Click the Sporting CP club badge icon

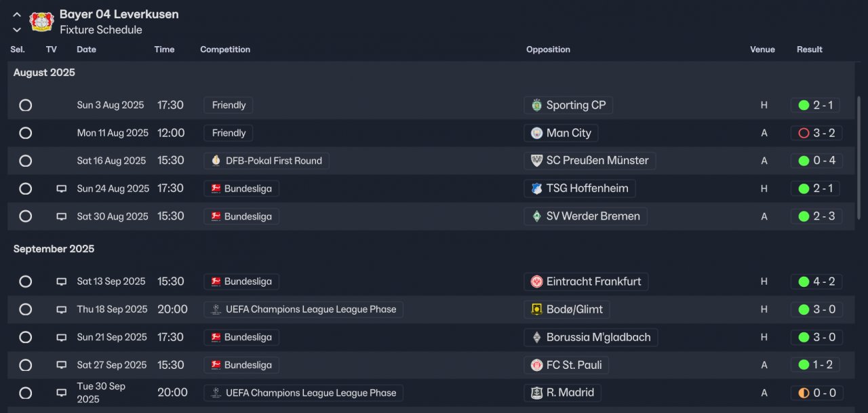point(536,105)
